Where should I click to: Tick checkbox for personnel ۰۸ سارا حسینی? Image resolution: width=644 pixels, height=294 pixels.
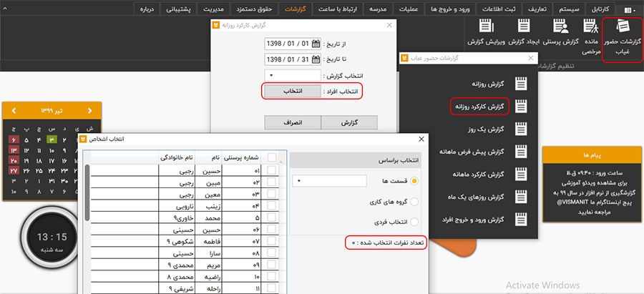[271, 253]
